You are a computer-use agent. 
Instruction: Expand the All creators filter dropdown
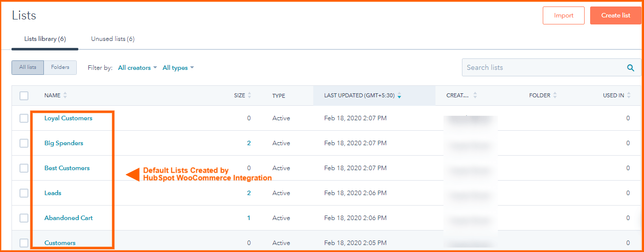(x=138, y=68)
